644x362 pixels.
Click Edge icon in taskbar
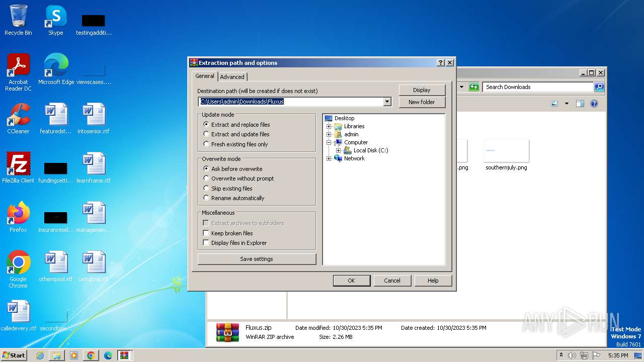[108, 355]
